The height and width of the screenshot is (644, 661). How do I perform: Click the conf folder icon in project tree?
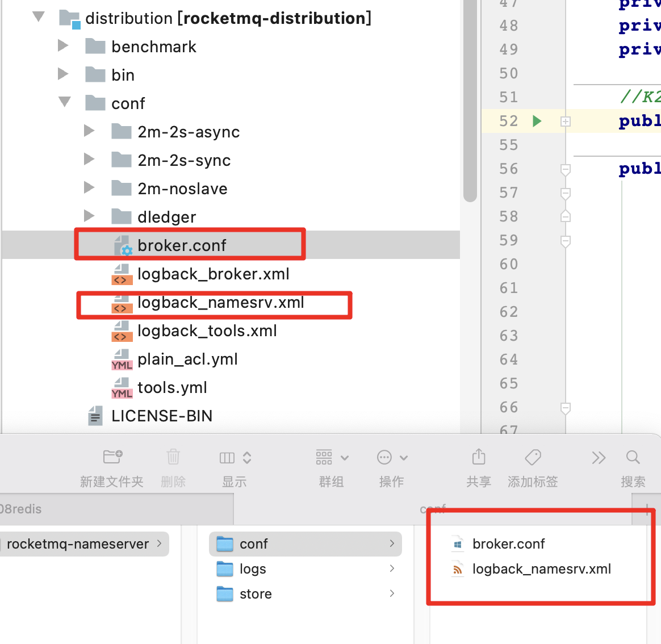point(95,103)
